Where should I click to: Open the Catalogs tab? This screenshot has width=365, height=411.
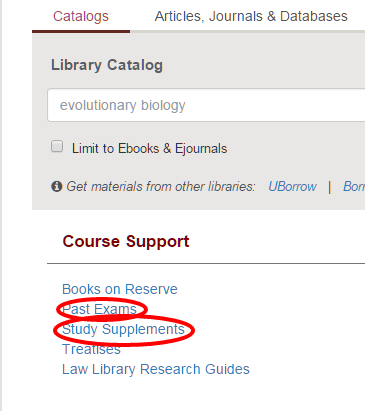pos(81,16)
